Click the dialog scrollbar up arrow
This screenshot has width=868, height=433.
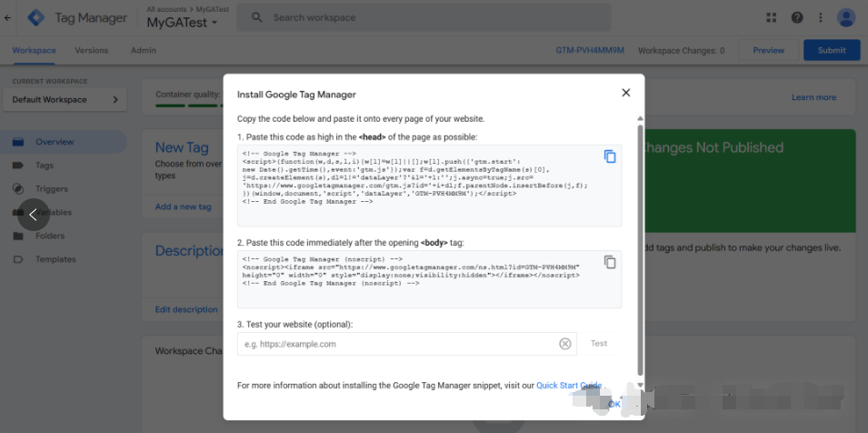coord(641,118)
